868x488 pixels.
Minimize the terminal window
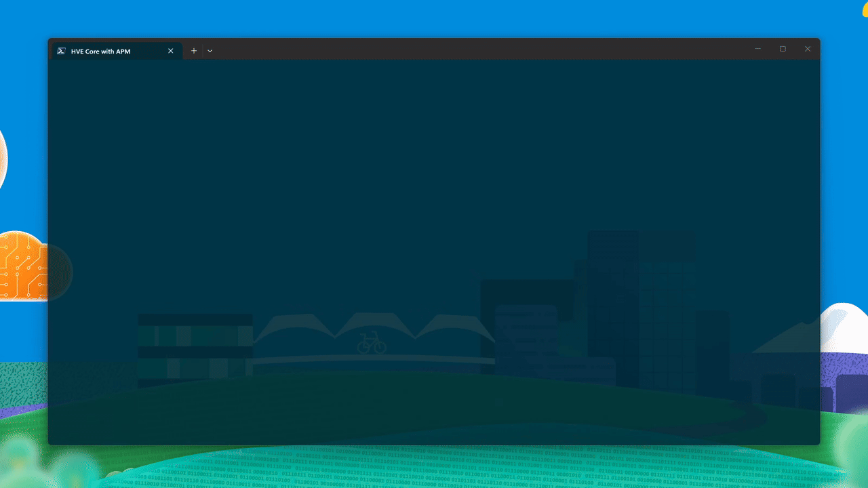pyautogui.click(x=758, y=49)
